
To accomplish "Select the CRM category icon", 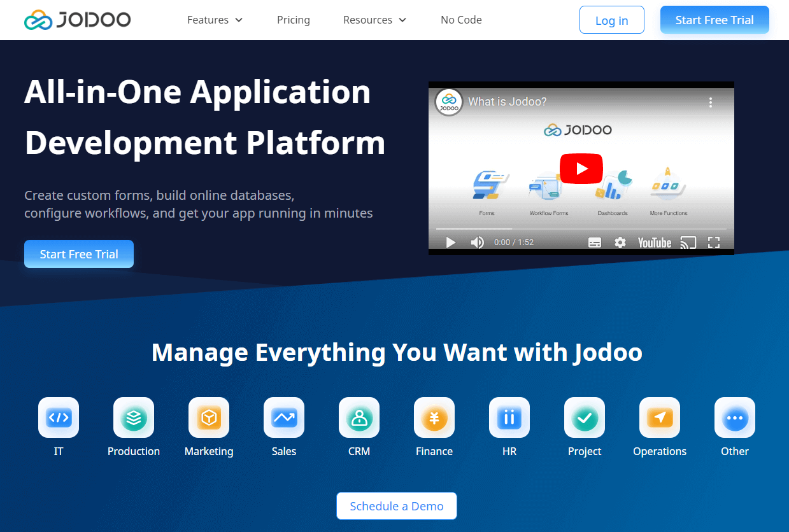I will (359, 417).
